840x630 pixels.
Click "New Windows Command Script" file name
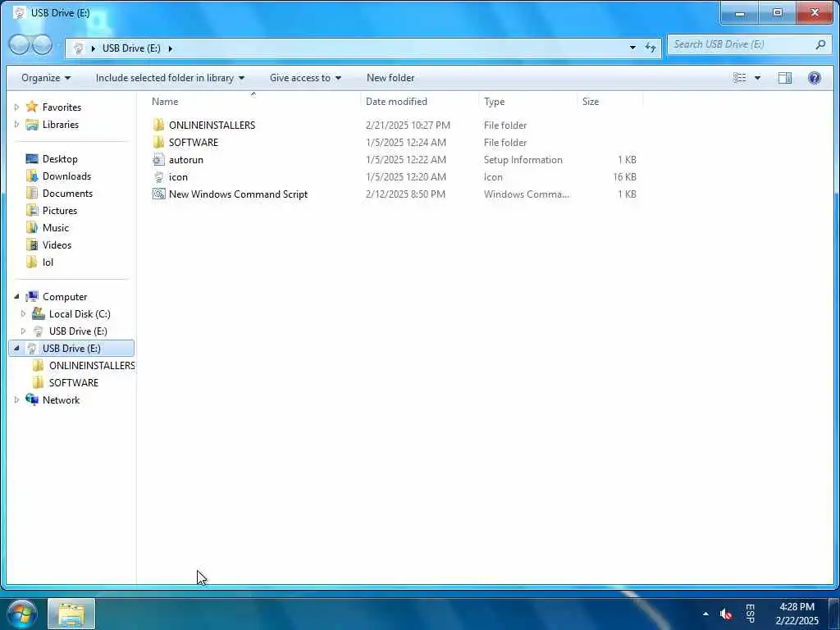pyautogui.click(x=239, y=194)
